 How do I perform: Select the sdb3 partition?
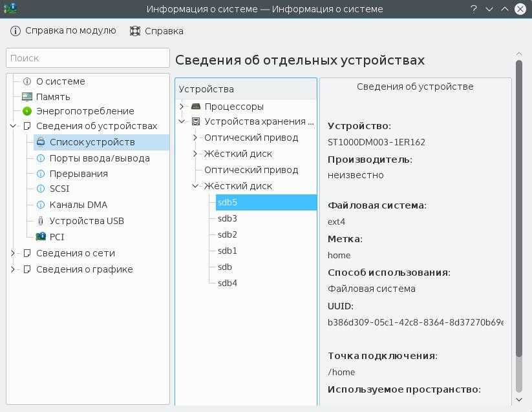(228, 218)
